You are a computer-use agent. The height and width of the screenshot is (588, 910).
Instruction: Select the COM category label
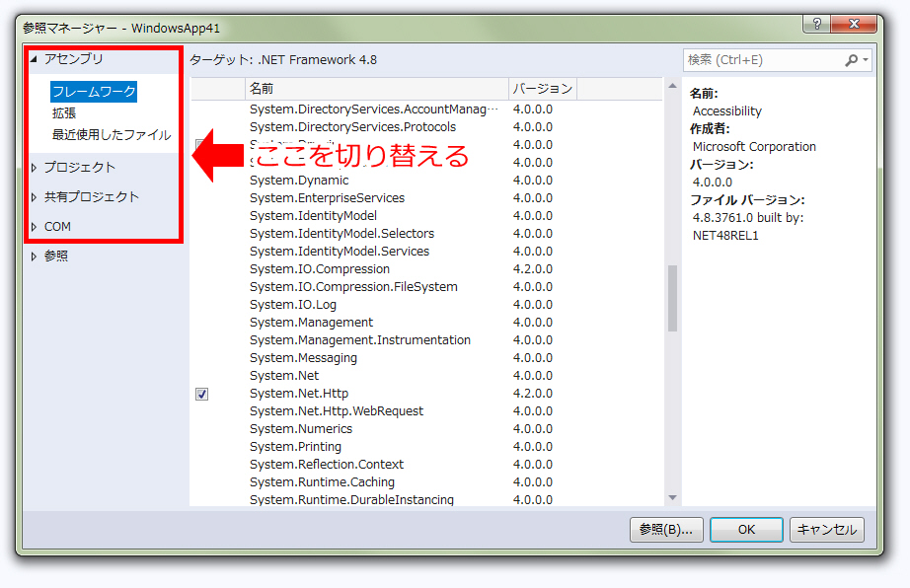(x=57, y=227)
